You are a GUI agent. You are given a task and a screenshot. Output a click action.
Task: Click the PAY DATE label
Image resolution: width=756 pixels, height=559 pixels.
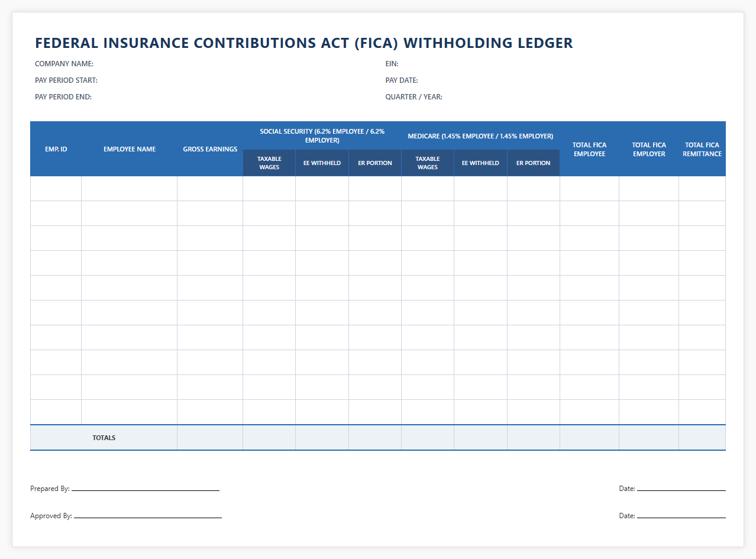[402, 80]
